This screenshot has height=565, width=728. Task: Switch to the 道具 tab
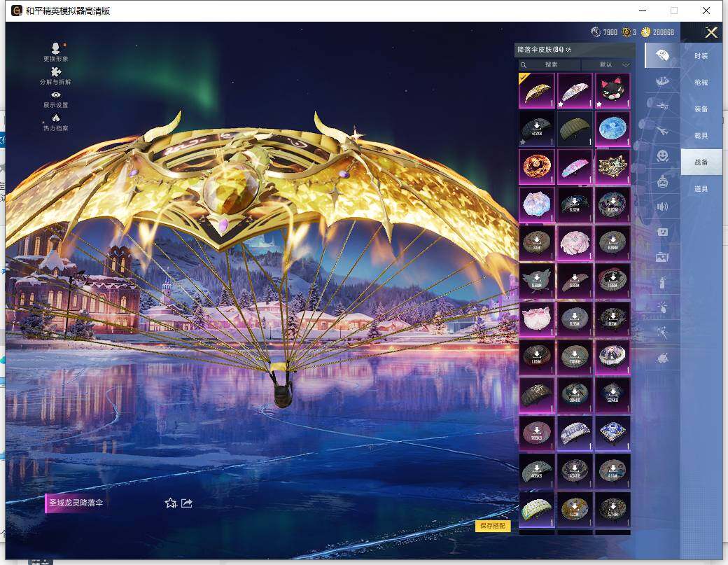coord(701,188)
